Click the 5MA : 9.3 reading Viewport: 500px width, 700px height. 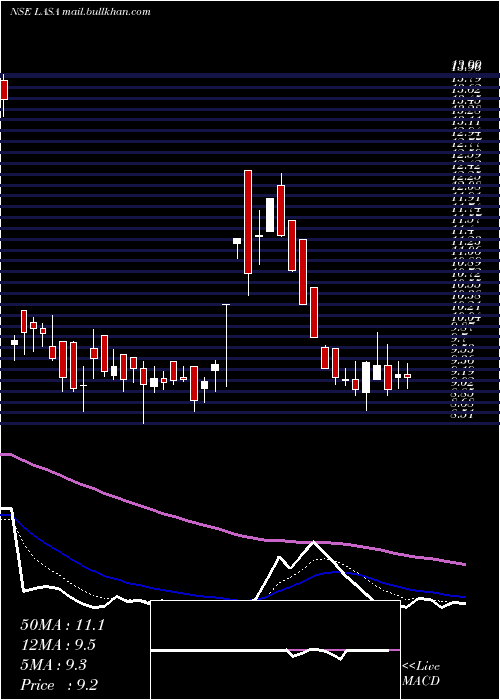click(54, 665)
